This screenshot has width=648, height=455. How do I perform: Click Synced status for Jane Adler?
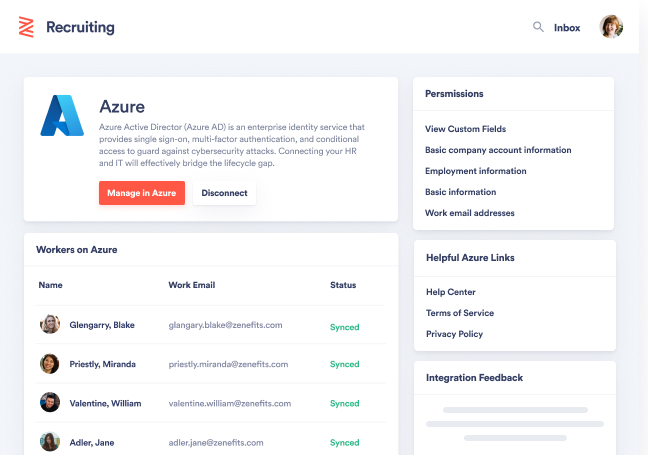tap(345, 443)
